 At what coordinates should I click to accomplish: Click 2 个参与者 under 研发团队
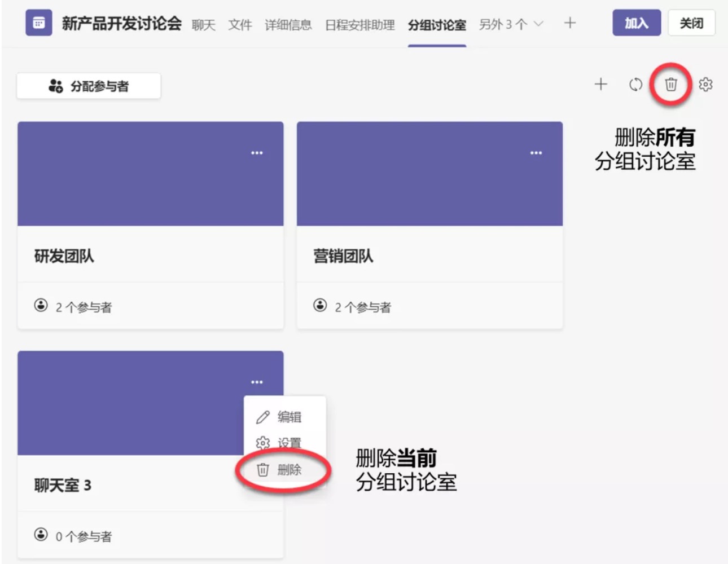(x=84, y=307)
